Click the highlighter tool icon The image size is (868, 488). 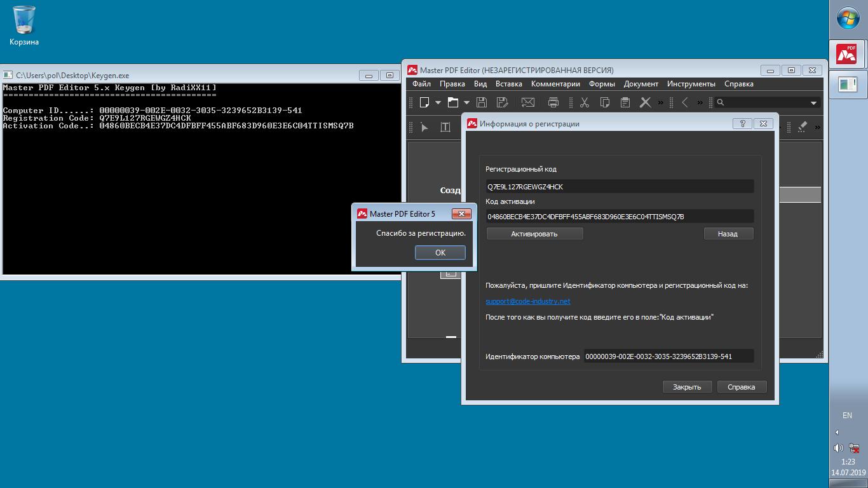pos(803,127)
